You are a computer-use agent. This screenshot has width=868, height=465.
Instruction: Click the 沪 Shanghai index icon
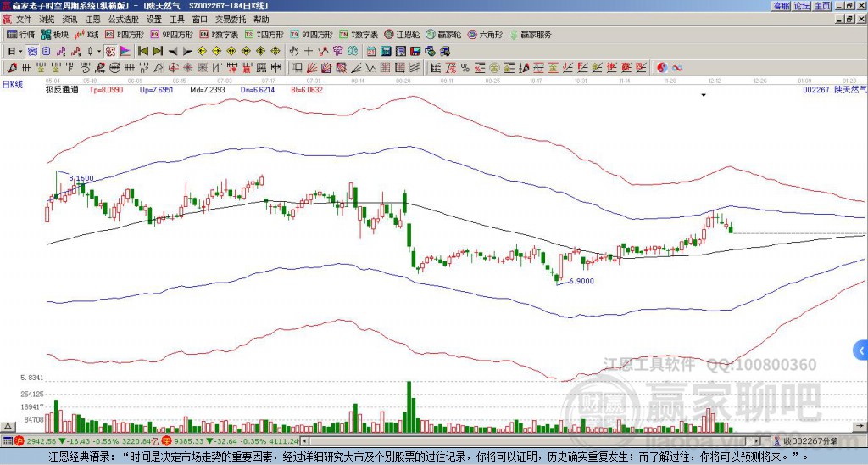(x=19, y=441)
